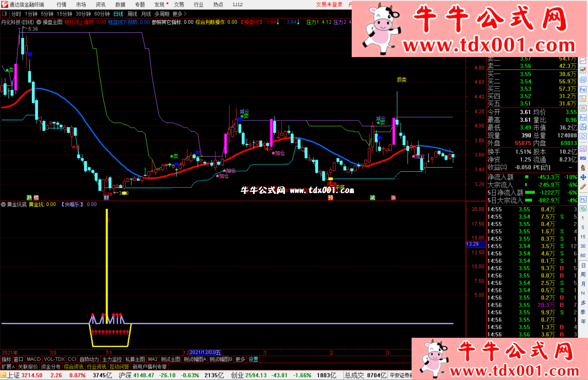Open the 资讯 menu
The image size is (588, 380).
coord(100,5)
